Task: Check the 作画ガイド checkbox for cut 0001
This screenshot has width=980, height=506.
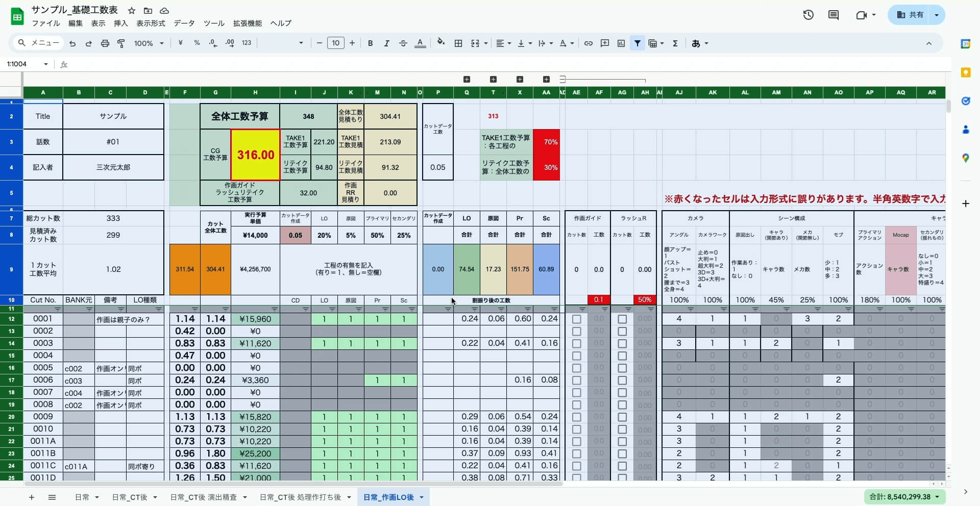Action: point(577,319)
